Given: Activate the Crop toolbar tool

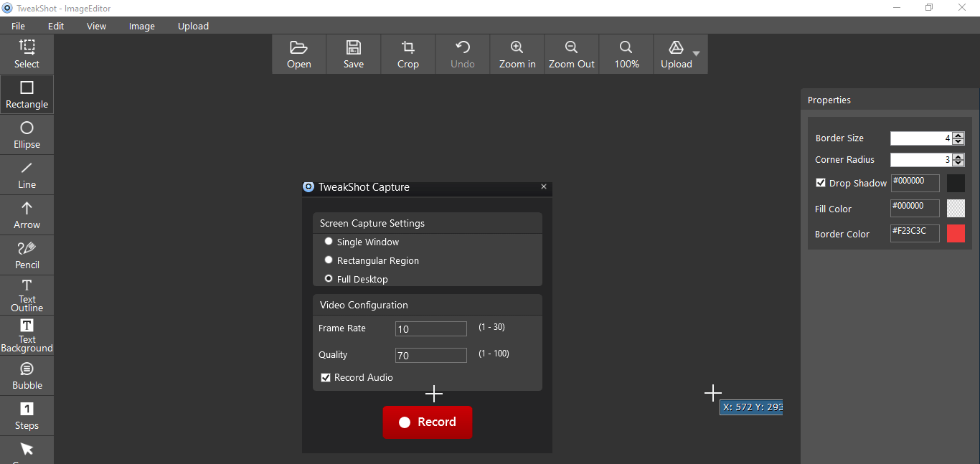Looking at the screenshot, I should (x=408, y=55).
